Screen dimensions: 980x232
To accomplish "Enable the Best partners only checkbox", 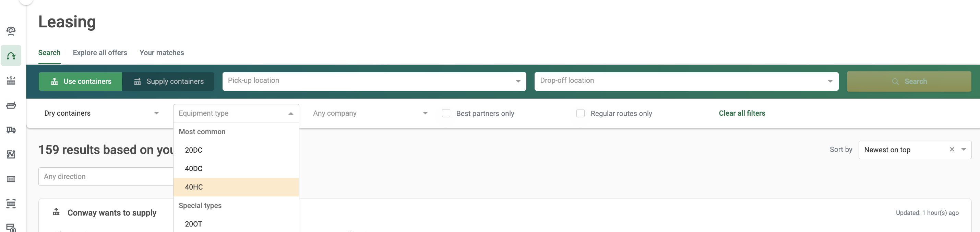I will coord(446,114).
